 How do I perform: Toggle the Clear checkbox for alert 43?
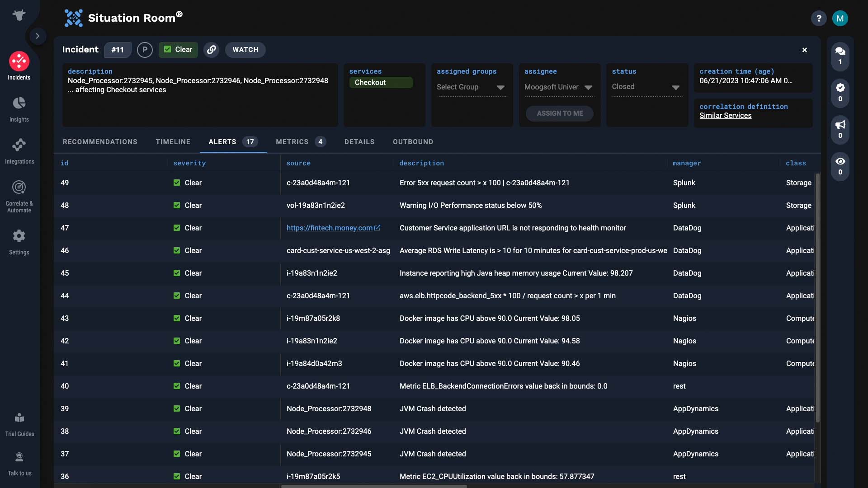click(177, 319)
